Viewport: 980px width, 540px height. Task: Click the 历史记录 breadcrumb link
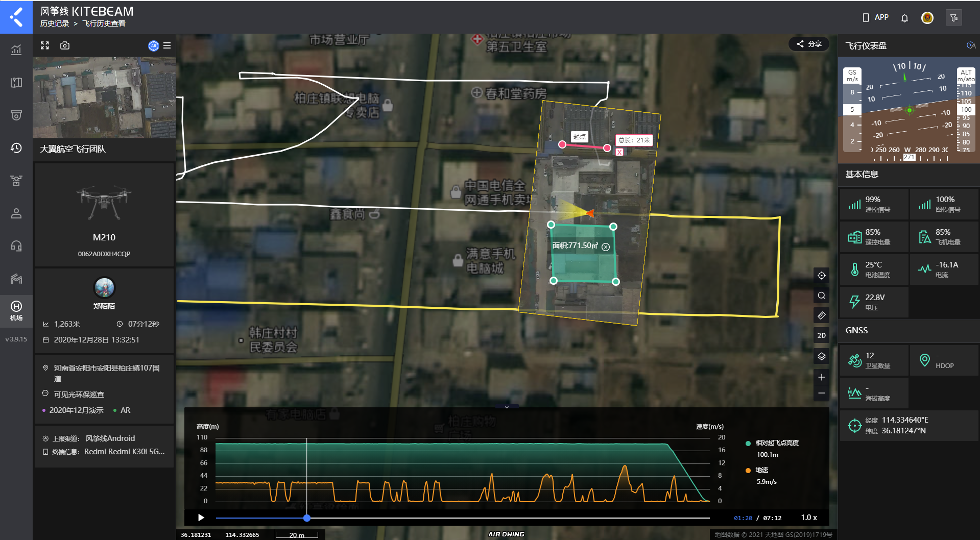[x=55, y=23]
